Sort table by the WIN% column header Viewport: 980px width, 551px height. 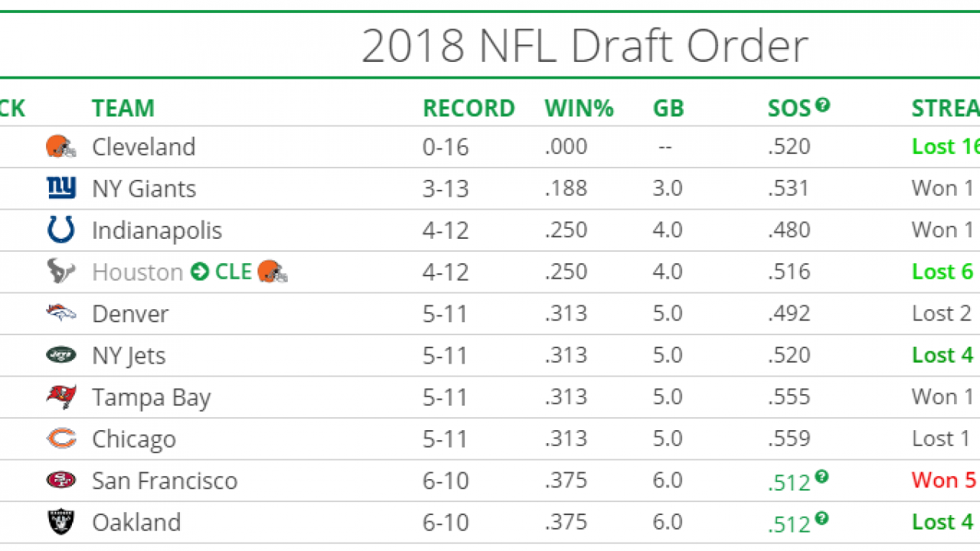[579, 109]
